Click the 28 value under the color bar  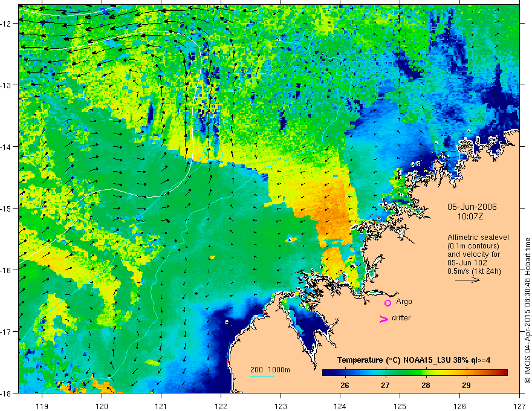pyautogui.click(x=426, y=385)
